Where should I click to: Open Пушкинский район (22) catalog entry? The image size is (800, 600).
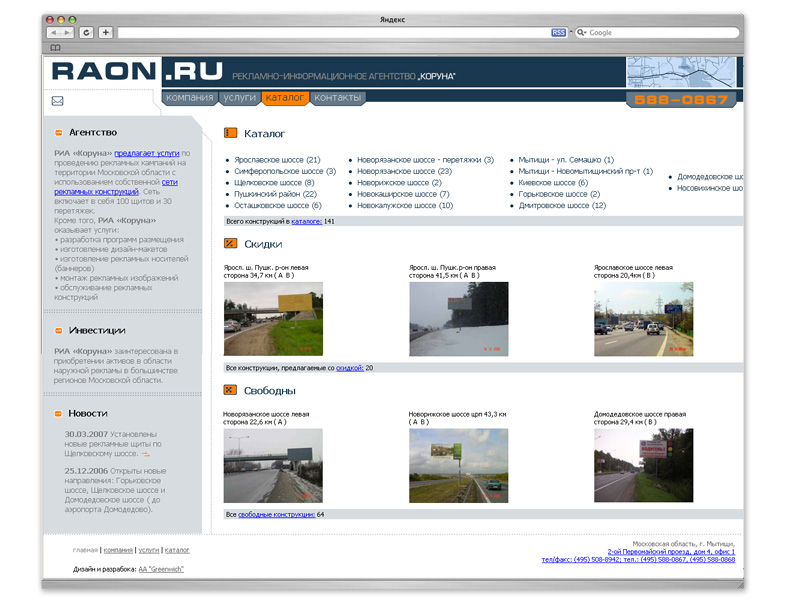click(x=276, y=194)
